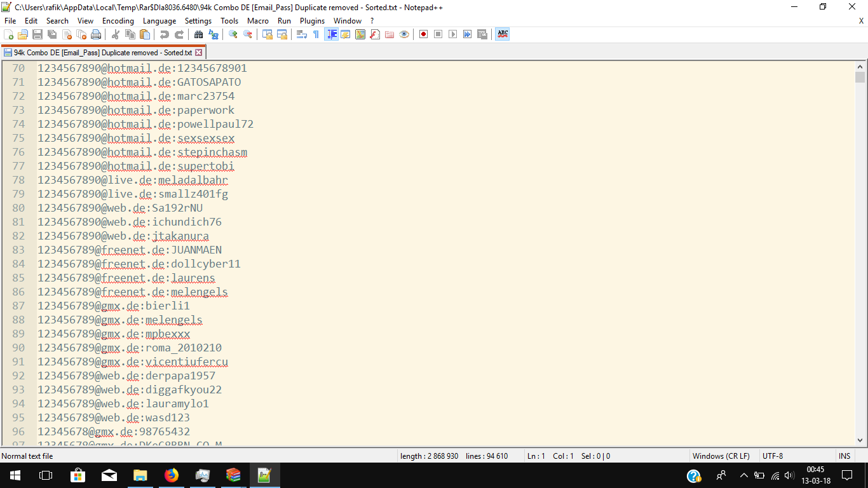
Task: Click the Cut scissors icon
Action: coord(116,34)
